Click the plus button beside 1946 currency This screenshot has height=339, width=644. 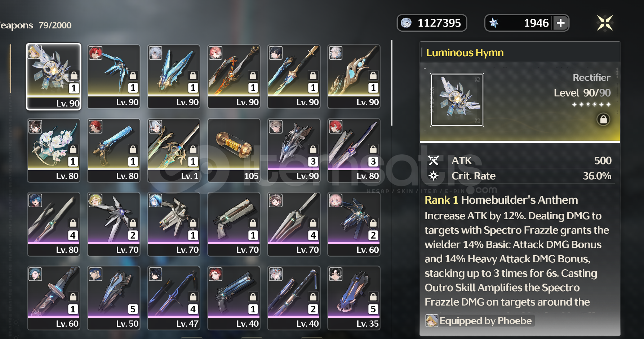pyautogui.click(x=560, y=23)
